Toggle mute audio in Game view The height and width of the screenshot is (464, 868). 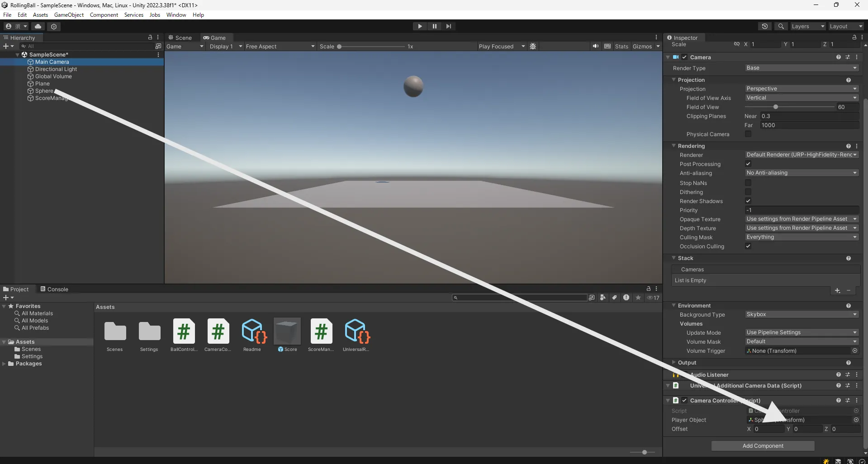(595, 46)
